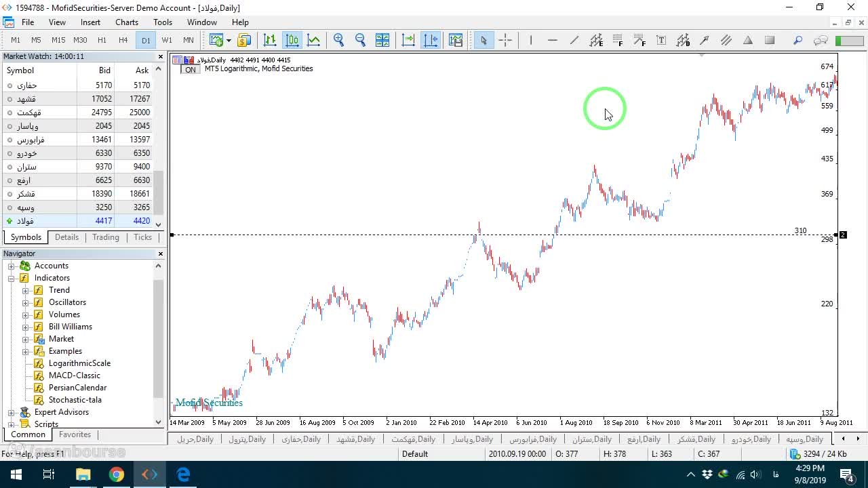
Task: Select the crosshair tool
Action: point(505,40)
